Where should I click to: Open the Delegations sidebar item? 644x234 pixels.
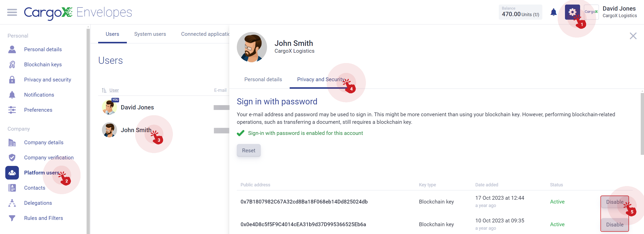38,203
